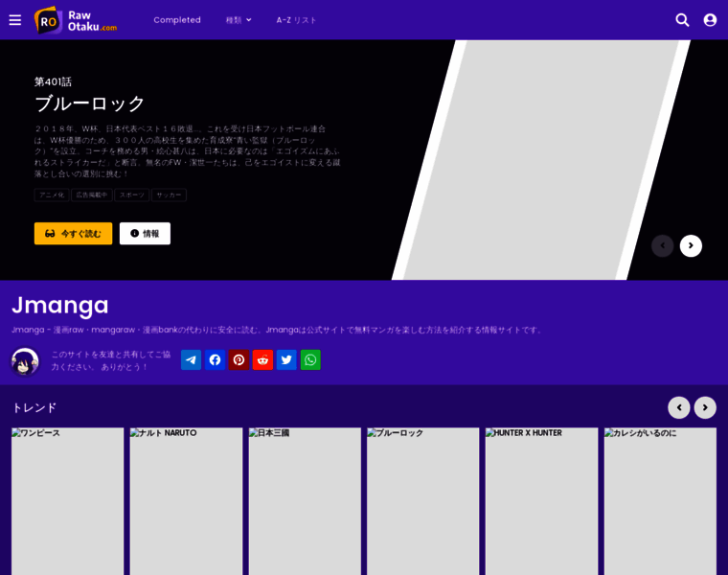The width and height of the screenshot is (728, 575).
Task: Open the カレシがいるのに trending card
Action: point(660,501)
